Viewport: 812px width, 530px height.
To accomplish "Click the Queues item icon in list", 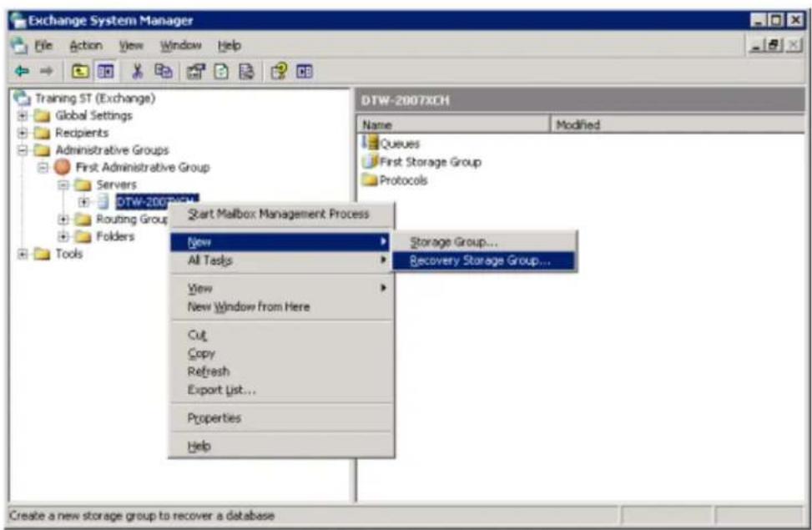I will pos(370,143).
